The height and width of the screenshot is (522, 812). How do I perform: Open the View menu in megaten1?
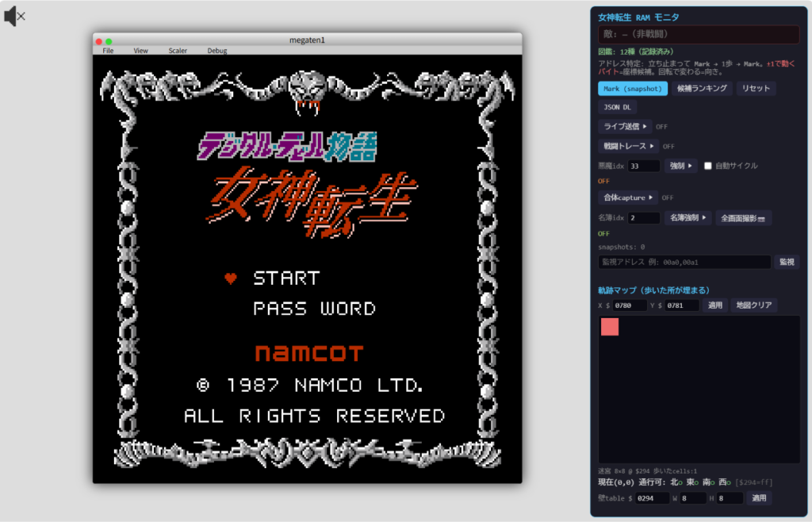[x=140, y=51]
